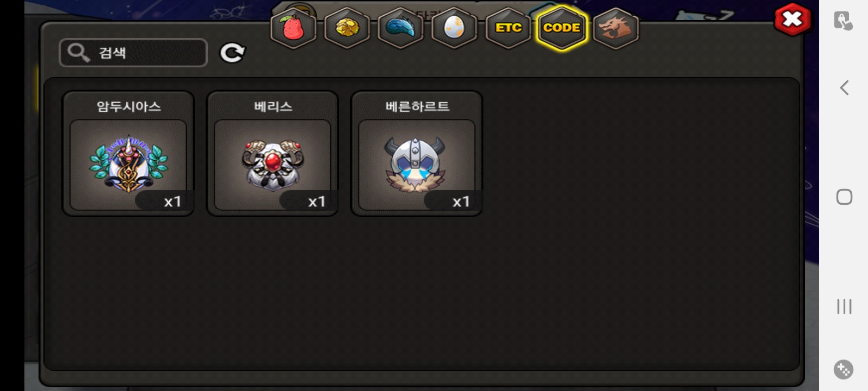This screenshot has width=868, height=391.
Task: Close the inventory with red X
Action: pyautogui.click(x=793, y=20)
